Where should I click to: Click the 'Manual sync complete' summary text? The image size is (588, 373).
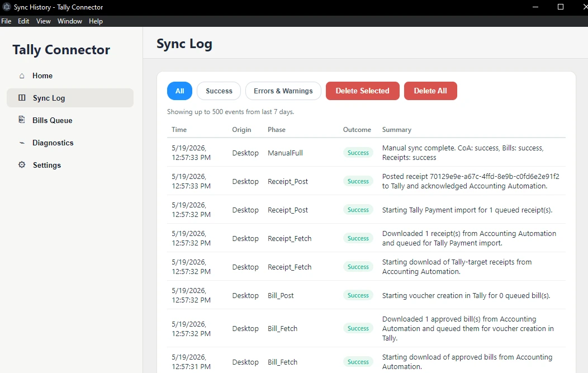(x=463, y=153)
